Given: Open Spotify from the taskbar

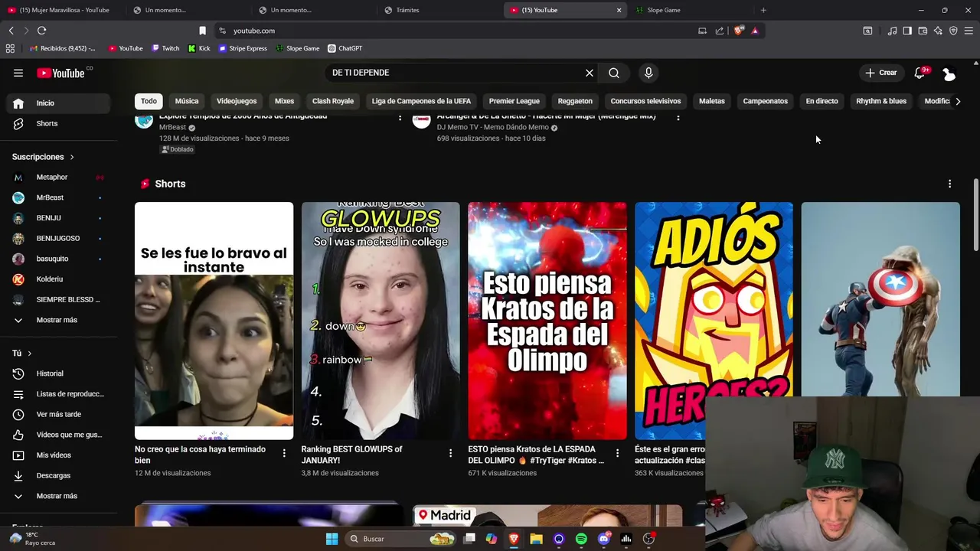Looking at the screenshot, I should [x=581, y=539].
